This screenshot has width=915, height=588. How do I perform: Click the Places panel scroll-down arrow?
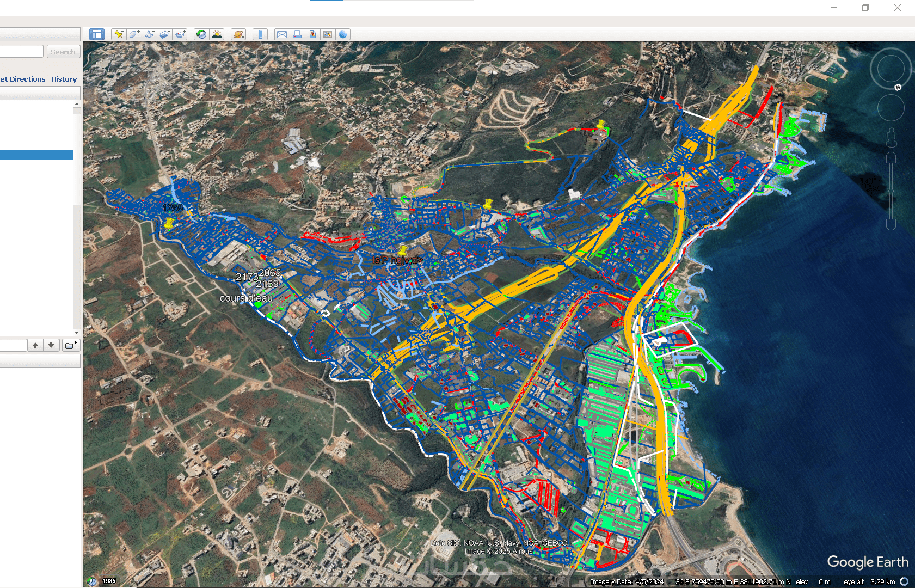tap(77, 333)
